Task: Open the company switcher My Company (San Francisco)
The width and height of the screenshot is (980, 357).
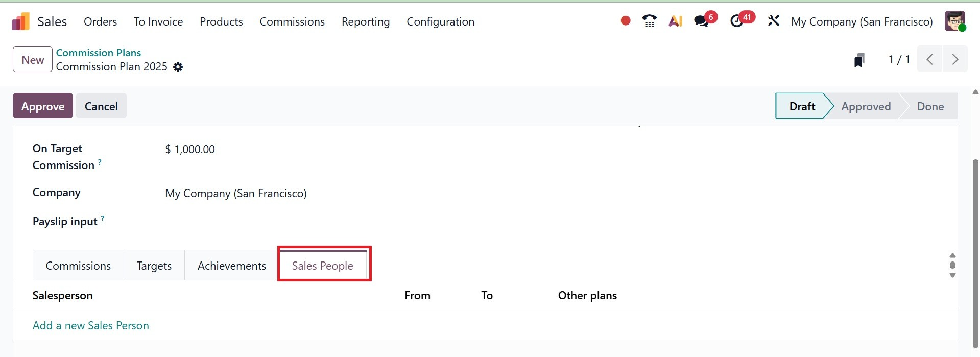Action: (x=862, y=21)
